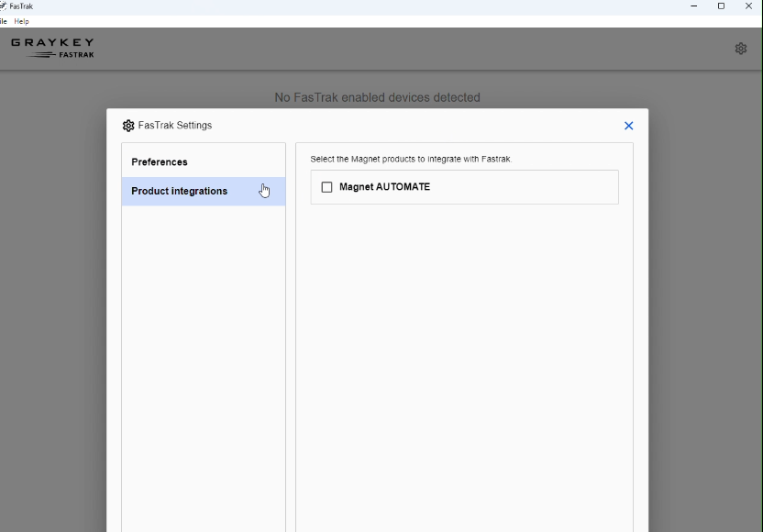Click empty space right of Magnet AUTOMATE label
Screen dimensions: 763x532
pyautogui.click(x=523, y=187)
